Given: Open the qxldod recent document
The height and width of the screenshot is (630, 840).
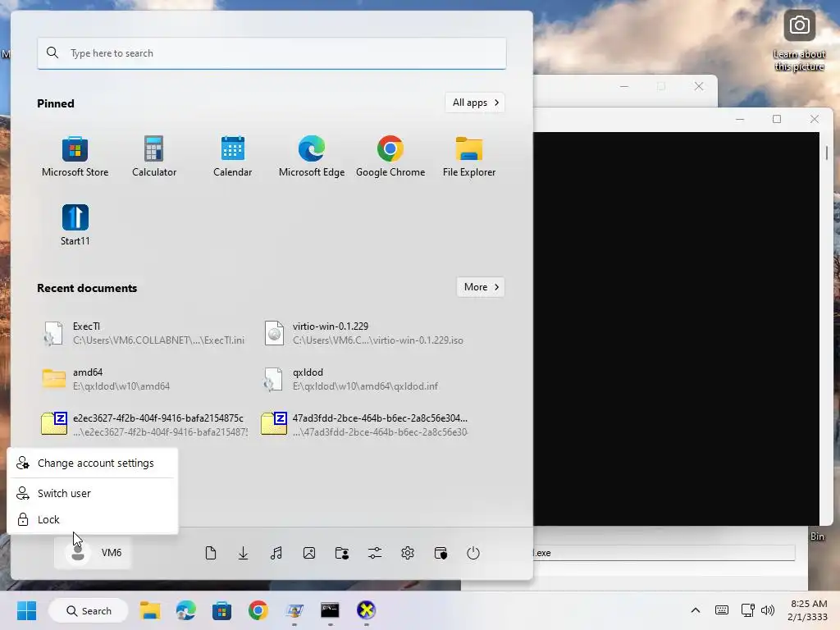Looking at the screenshot, I should (364, 379).
